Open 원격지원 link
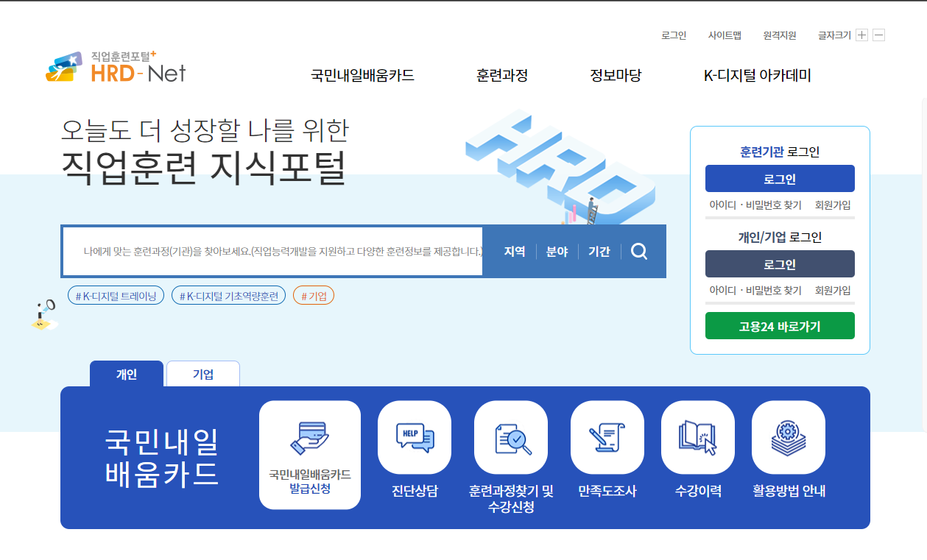The image size is (927, 560). coord(780,35)
